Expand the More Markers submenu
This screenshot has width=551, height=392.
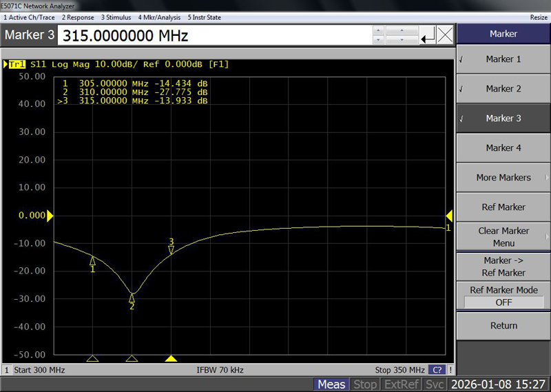(503, 178)
